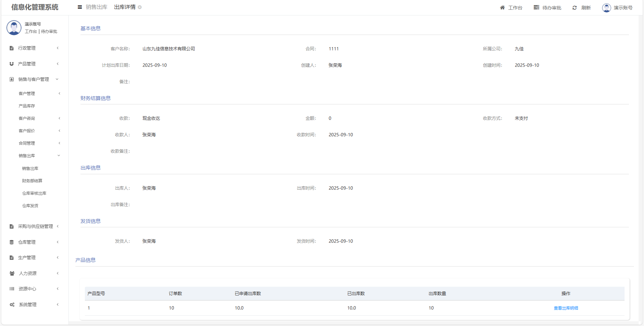Select 产品库存 in the sidebar

coord(27,106)
